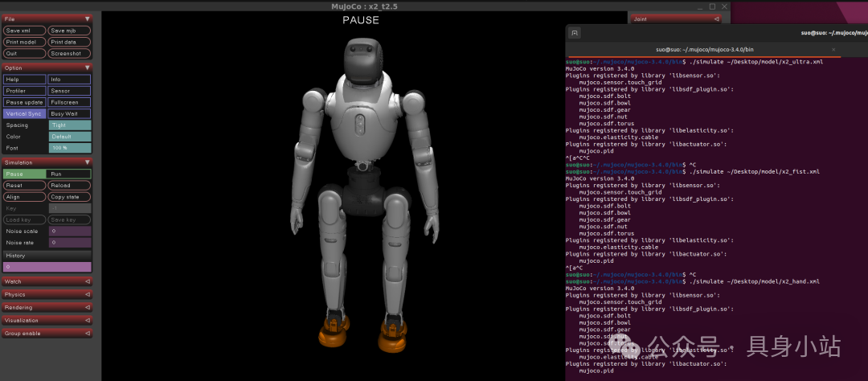Click the Key slider field
868x381 pixels.
(70, 209)
